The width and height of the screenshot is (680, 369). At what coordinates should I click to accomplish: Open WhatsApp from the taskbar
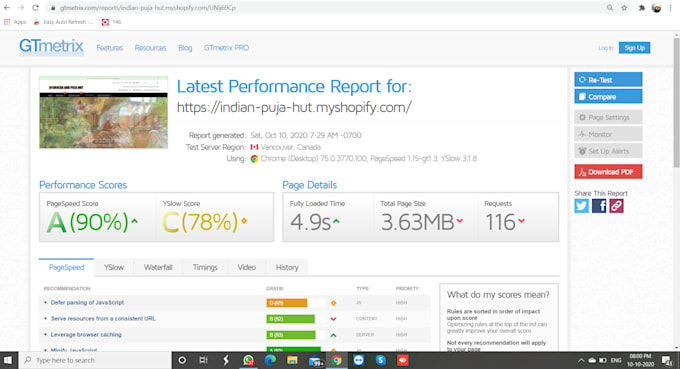248,360
